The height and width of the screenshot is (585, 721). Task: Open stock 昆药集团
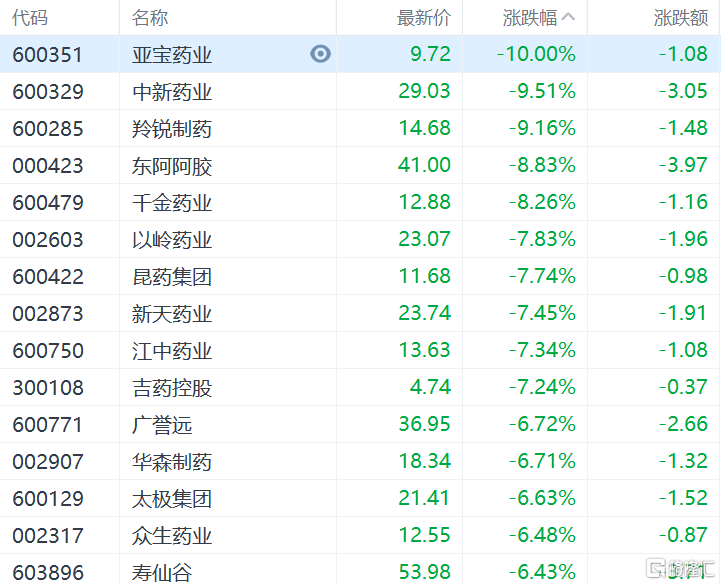pyautogui.click(x=172, y=277)
